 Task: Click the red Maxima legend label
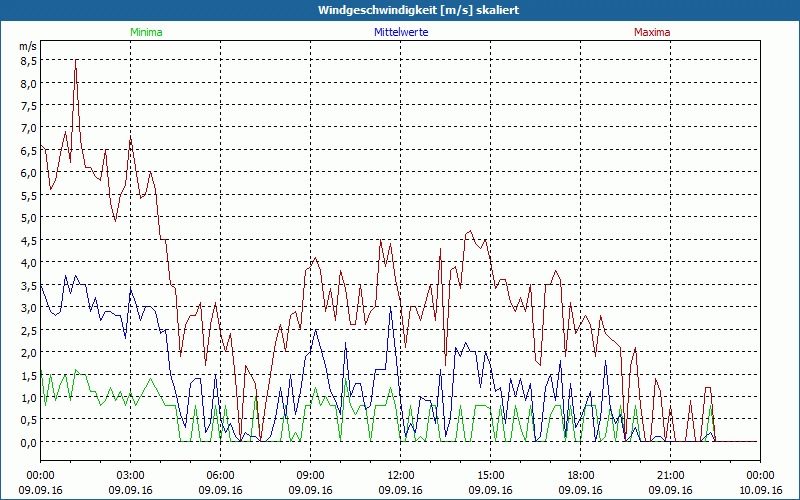click(652, 32)
